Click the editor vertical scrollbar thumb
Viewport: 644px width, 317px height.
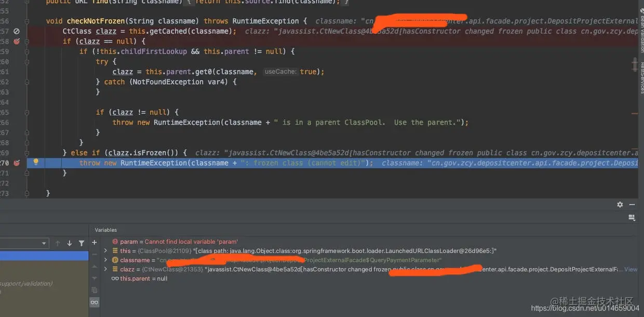pyautogui.click(x=635, y=64)
